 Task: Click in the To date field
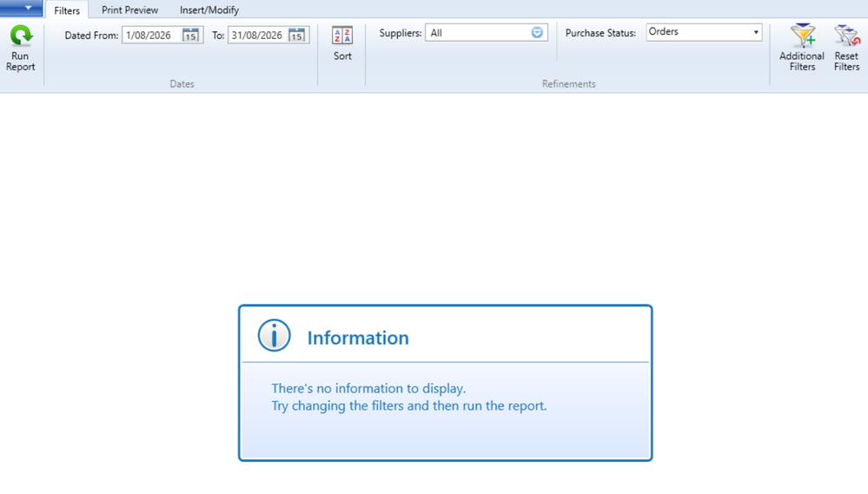tap(258, 35)
